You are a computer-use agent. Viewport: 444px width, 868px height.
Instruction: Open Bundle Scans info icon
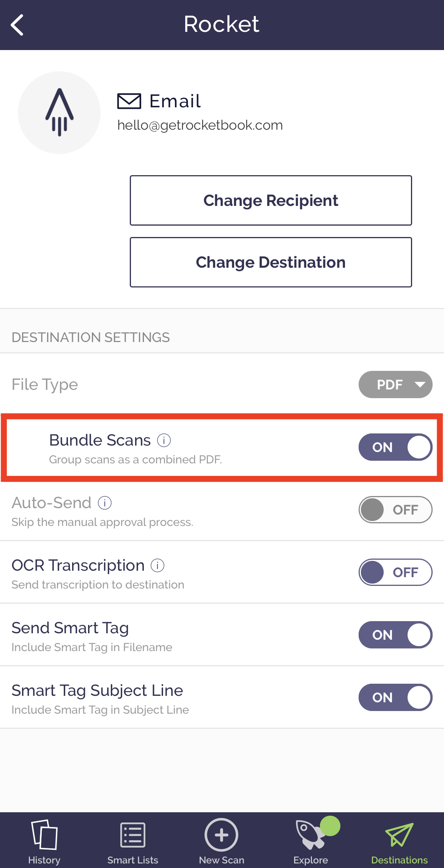164,440
